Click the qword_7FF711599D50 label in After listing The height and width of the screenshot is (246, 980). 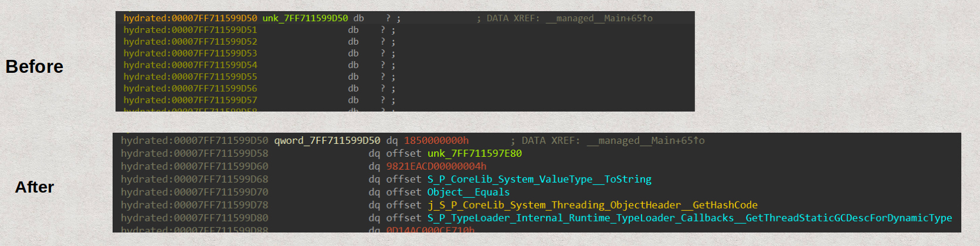327,141
